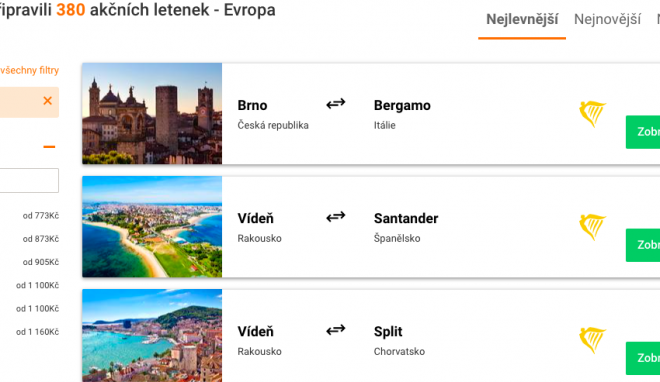Click round-trip arrows between Vídeň and Santander

(335, 217)
